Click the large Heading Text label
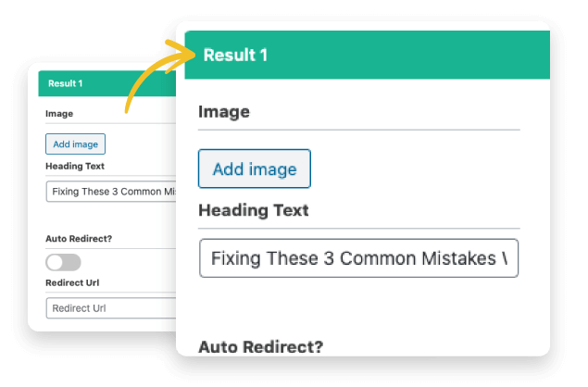 [254, 210]
